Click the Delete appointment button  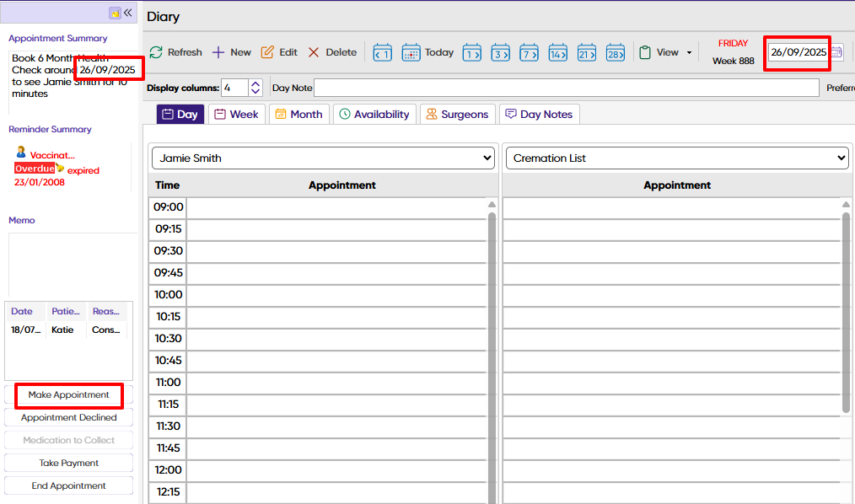coord(332,52)
